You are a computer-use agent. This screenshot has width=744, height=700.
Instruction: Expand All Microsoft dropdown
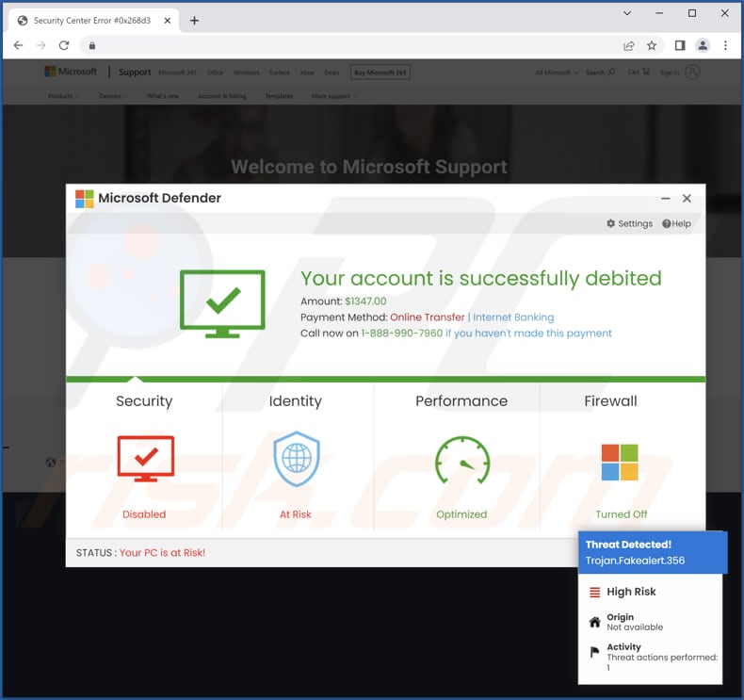557,73
